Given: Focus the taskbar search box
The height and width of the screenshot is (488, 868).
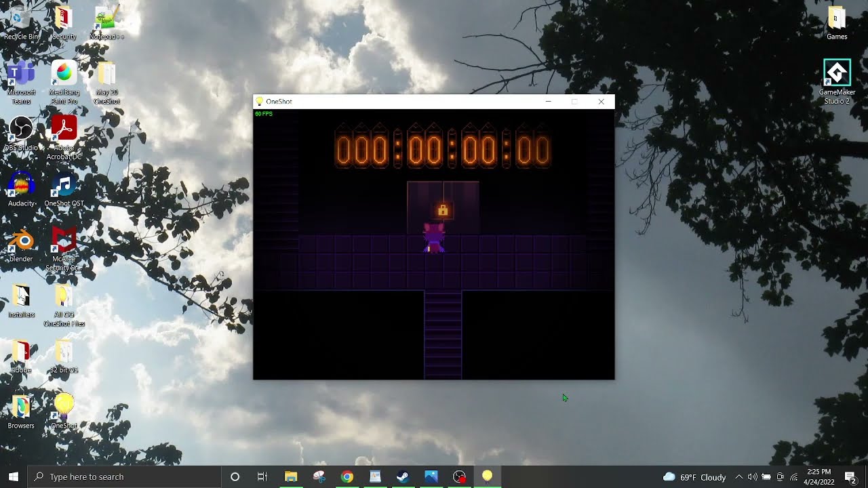Looking at the screenshot, I should coord(124,476).
